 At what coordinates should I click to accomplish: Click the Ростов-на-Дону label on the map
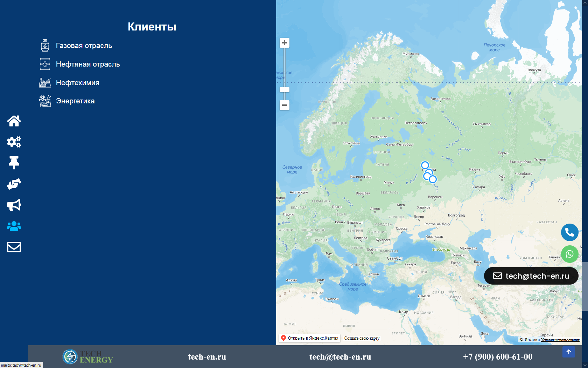point(437,224)
